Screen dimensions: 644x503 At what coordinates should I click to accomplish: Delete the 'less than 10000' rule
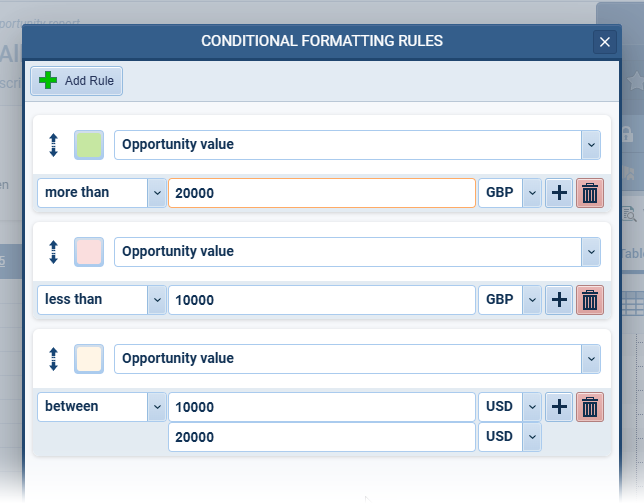click(590, 299)
